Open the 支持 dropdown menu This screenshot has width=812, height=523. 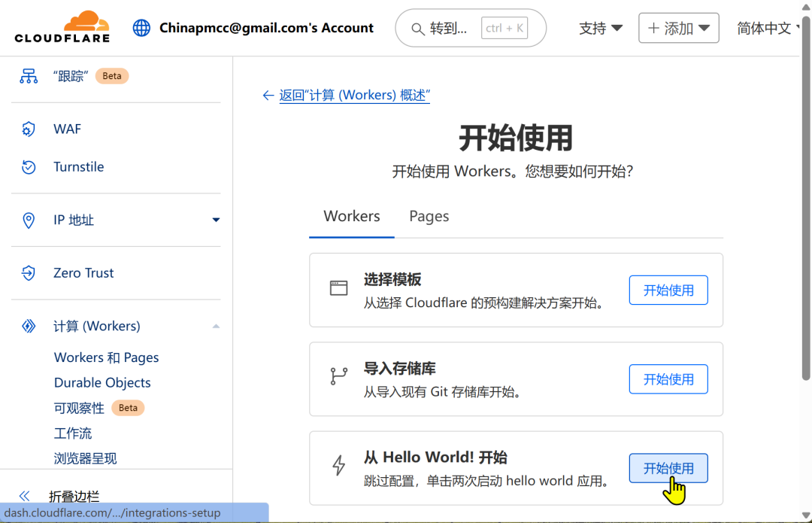tap(601, 28)
